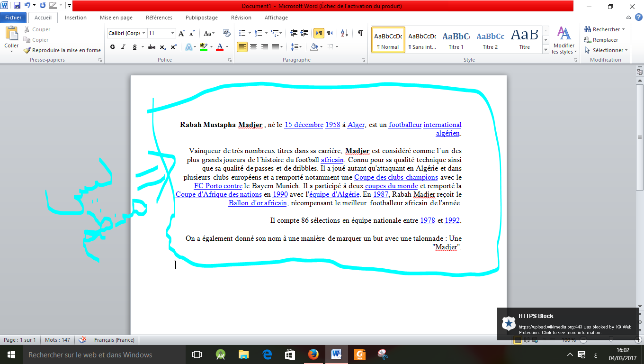
Task: Open the font size dropdown
Action: click(x=172, y=33)
